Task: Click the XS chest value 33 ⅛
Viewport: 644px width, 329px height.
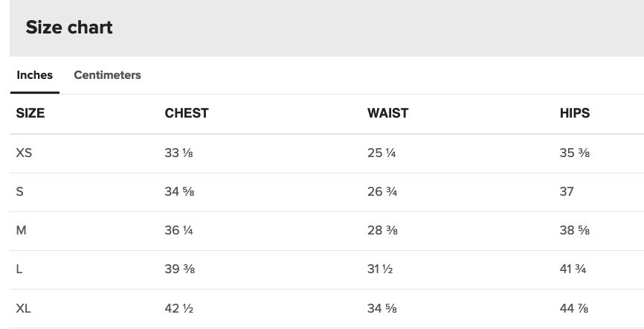Action: pyautogui.click(x=179, y=153)
